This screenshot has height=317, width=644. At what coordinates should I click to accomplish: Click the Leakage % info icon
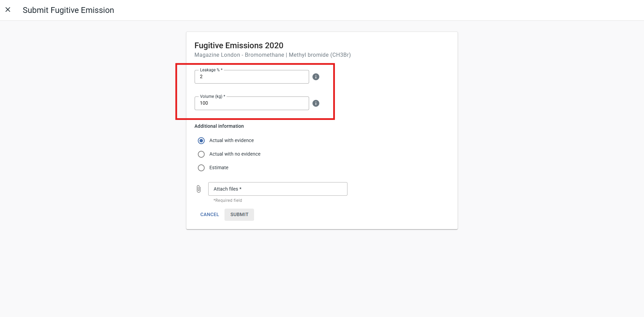[316, 77]
